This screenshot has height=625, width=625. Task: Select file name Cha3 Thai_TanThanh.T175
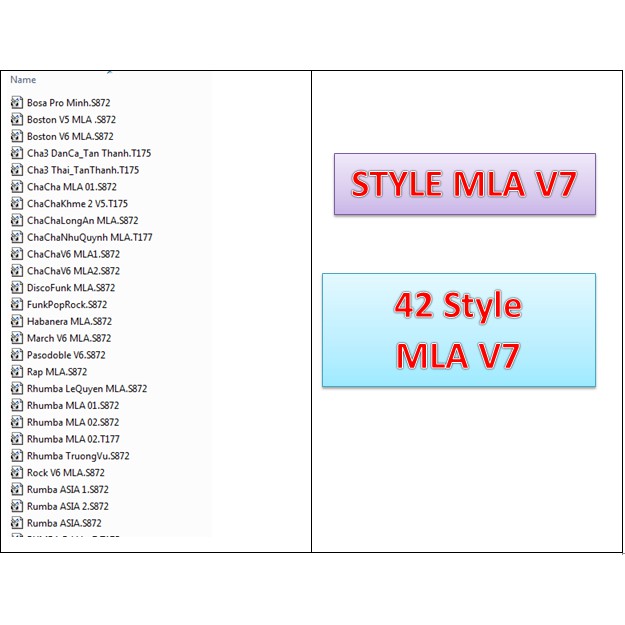83,170
